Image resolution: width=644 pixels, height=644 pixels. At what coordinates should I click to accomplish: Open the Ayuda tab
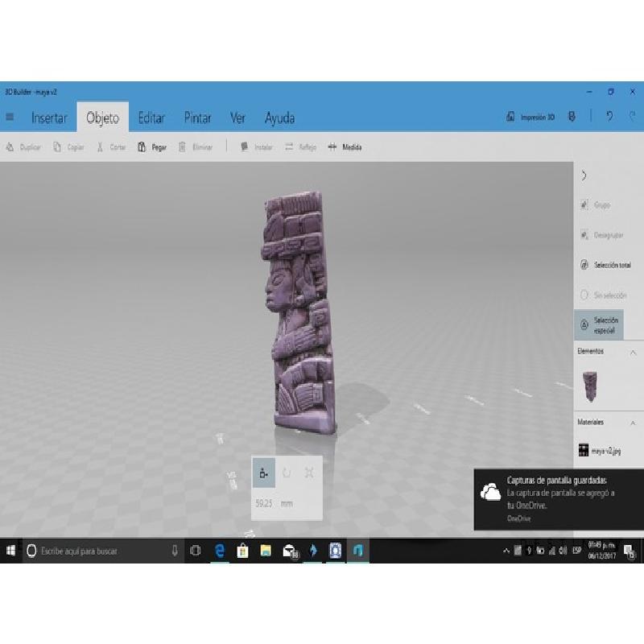[279, 118]
